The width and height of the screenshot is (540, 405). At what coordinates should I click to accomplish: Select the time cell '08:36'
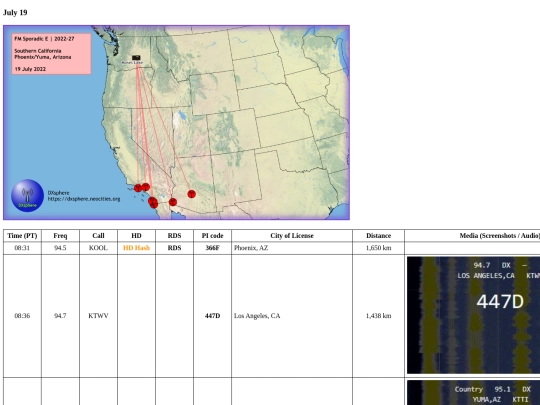[22, 316]
